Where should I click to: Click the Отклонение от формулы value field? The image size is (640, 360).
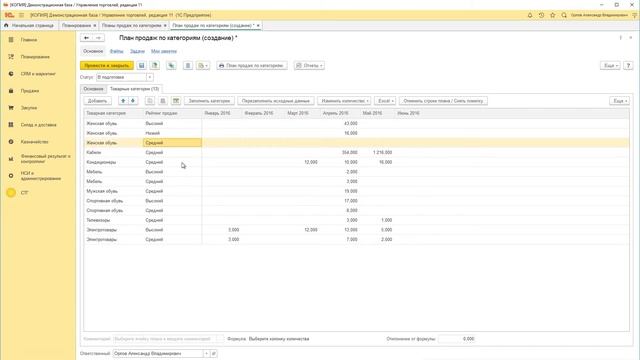click(457, 339)
